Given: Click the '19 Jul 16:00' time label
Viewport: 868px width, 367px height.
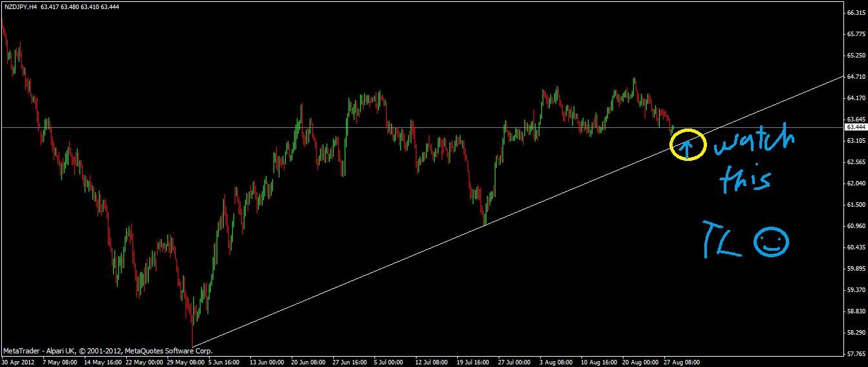Looking at the screenshot, I should pyautogui.click(x=474, y=362).
